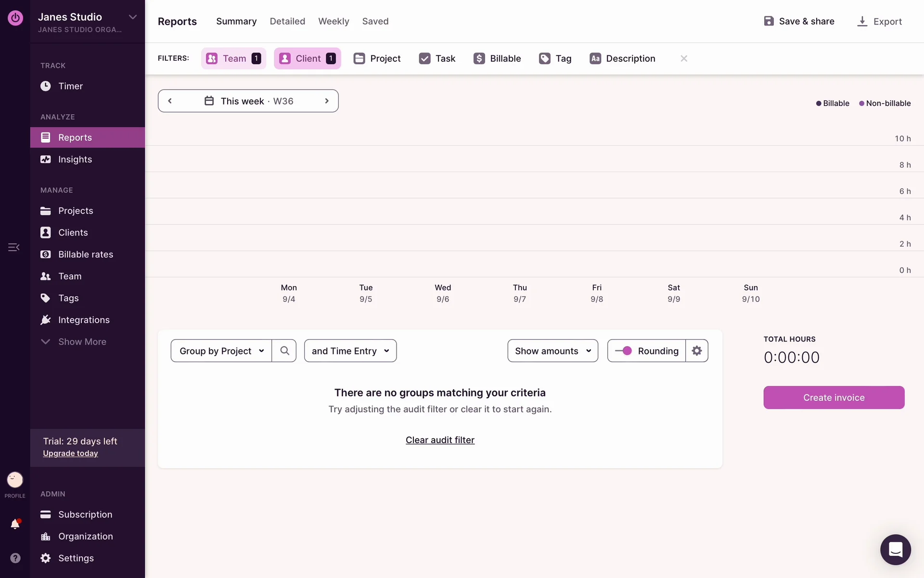Viewport: 924px width, 578px height.
Task: Open the notifications bell
Action: click(x=15, y=524)
